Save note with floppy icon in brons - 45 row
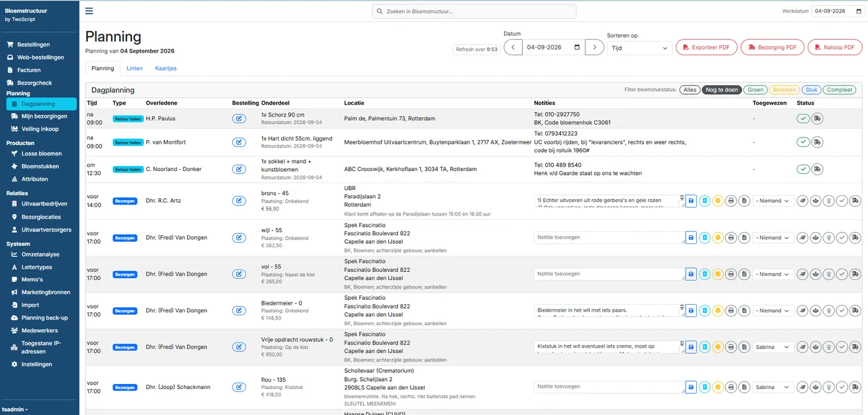This screenshot has width=868, height=415. (x=691, y=201)
